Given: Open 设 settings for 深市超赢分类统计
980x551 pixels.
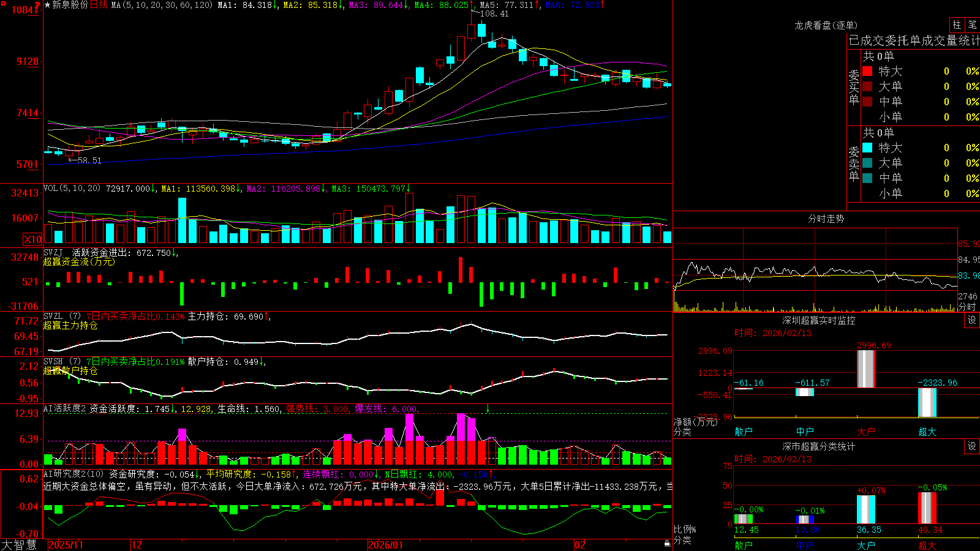Looking at the screenshot, I should 972,446.
